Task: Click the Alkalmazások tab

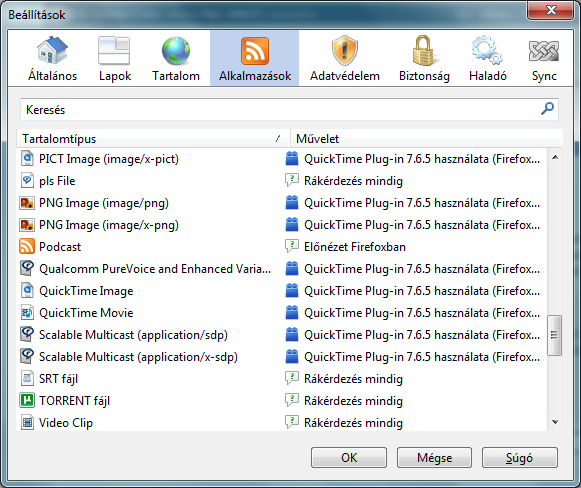Action: point(255,58)
